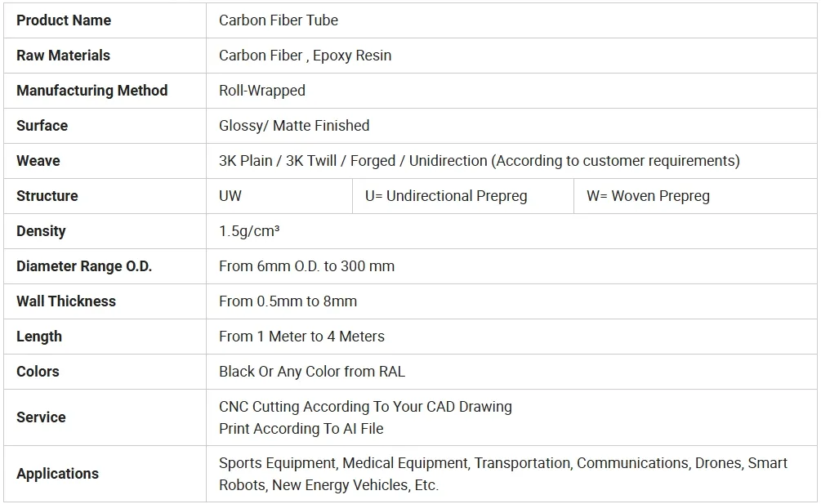The height and width of the screenshot is (504, 821).
Task: Click the Applications row label
Action: click(x=57, y=474)
